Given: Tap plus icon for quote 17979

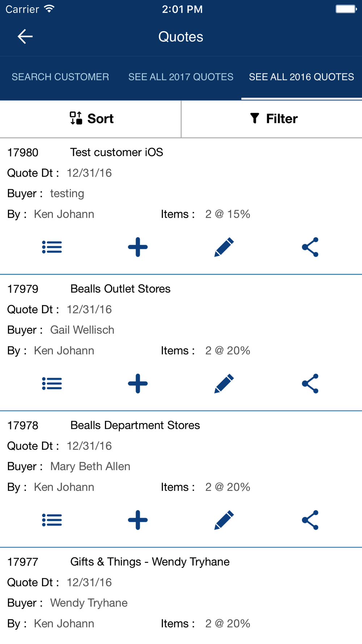Looking at the screenshot, I should click(138, 384).
